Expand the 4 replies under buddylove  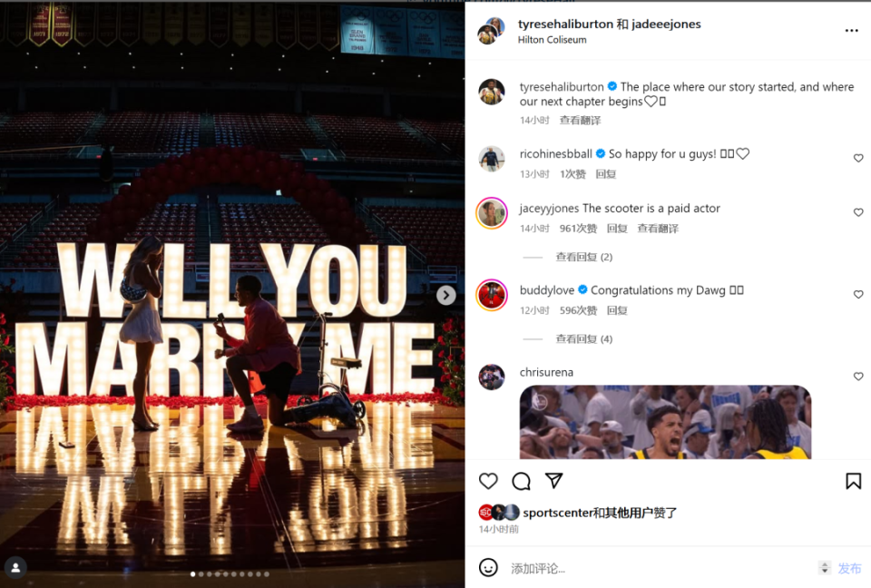[583, 338]
